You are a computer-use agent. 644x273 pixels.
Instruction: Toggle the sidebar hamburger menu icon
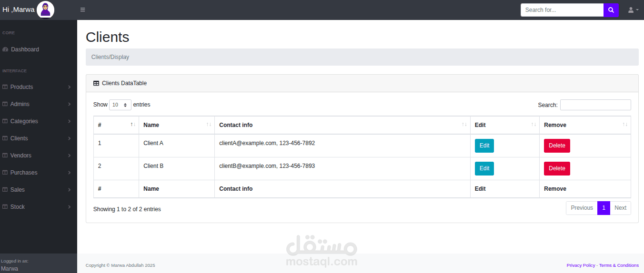(83, 10)
